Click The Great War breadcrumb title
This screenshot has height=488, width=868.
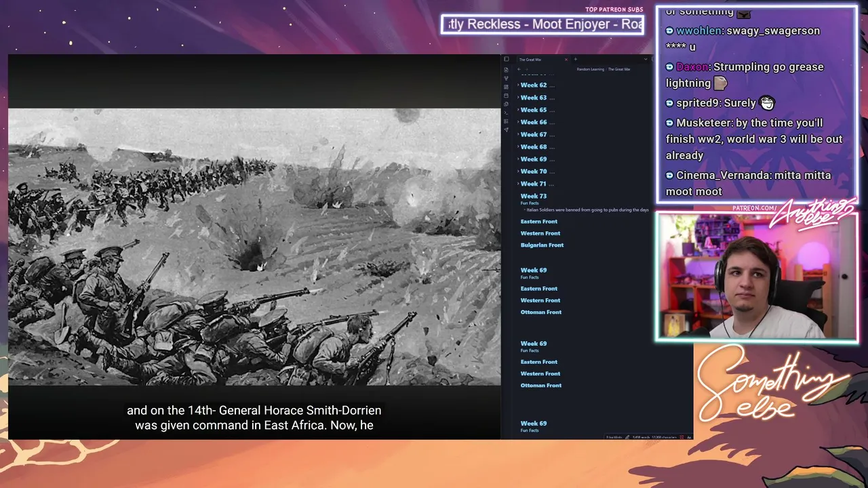tap(619, 69)
